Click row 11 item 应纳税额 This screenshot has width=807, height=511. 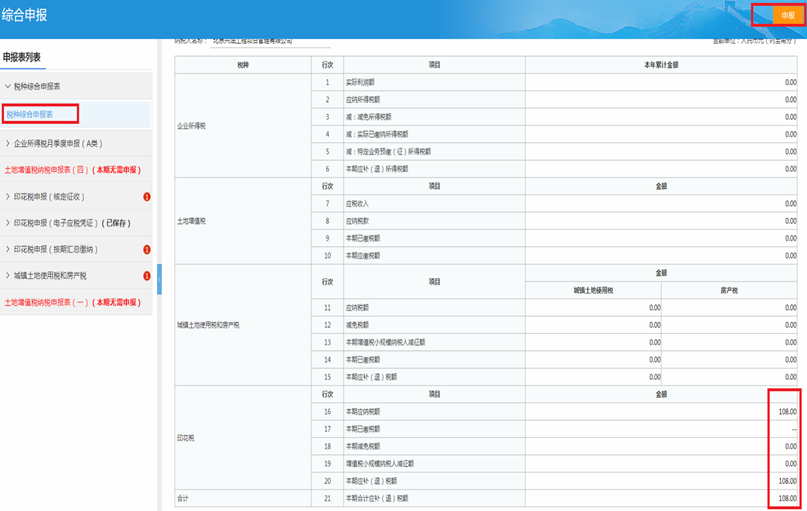click(357, 308)
